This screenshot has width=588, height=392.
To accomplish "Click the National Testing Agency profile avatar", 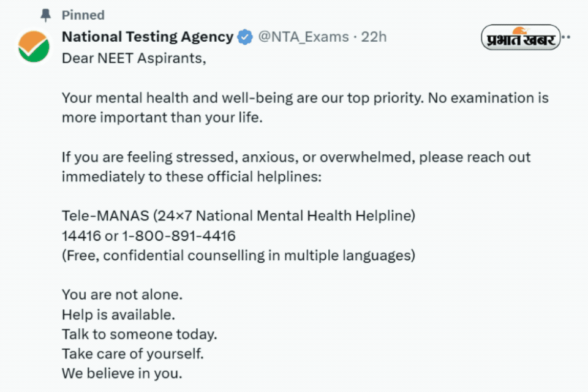I will (x=34, y=46).
